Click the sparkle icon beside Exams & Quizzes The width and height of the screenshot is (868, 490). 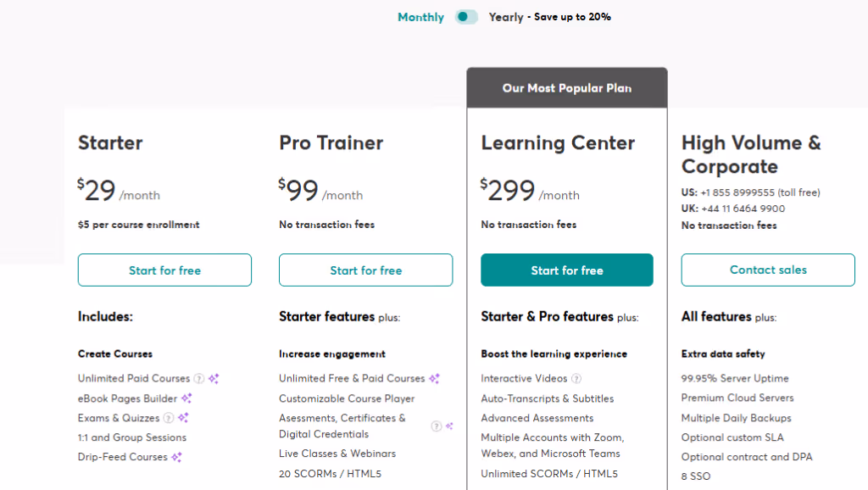pos(183,417)
